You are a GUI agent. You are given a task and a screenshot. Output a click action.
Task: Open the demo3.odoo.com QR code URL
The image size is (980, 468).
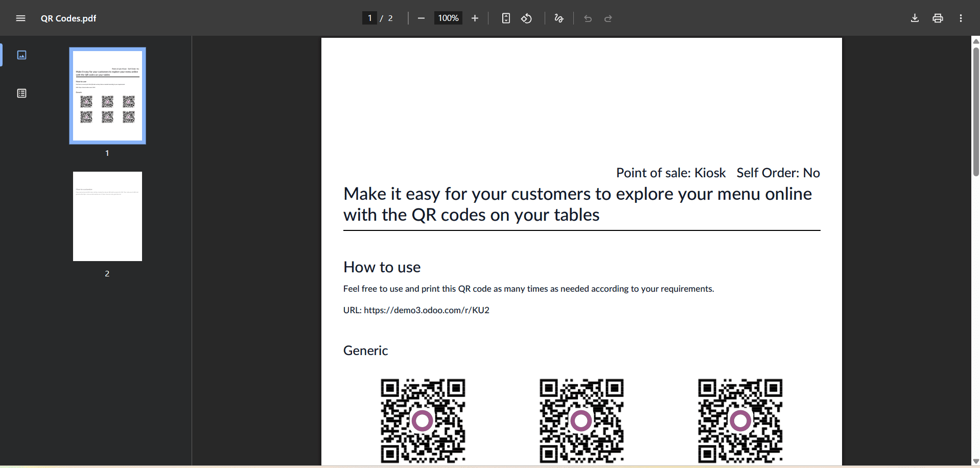pyautogui.click(x=426, y=310)
